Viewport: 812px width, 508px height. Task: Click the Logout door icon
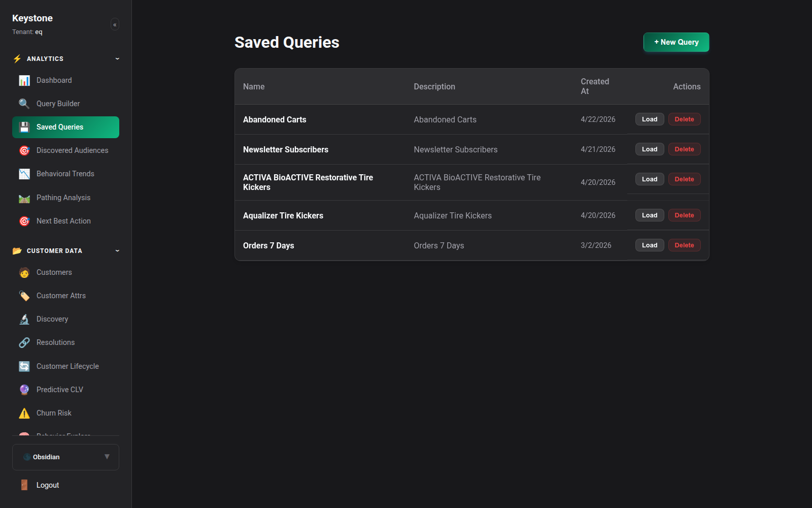point(24,485)
